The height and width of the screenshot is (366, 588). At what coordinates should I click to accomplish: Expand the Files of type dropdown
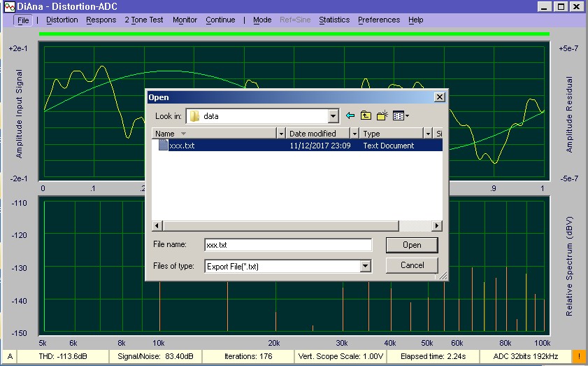(x=365, y=266)
